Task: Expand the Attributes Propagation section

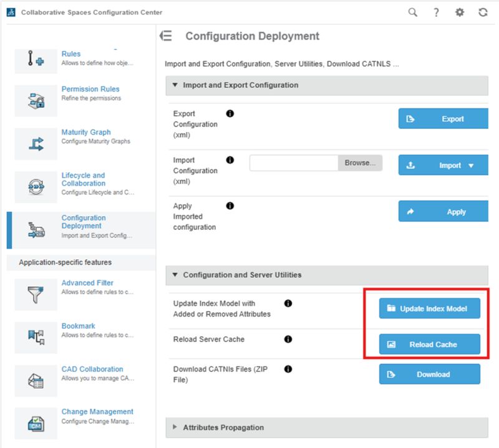Action: click(x=176, y=427)
